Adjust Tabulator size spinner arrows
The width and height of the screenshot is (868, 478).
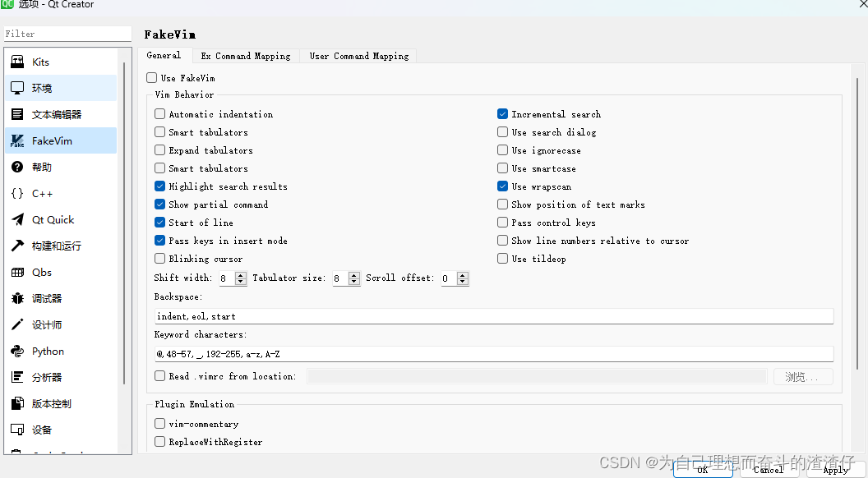pos(354,278)
